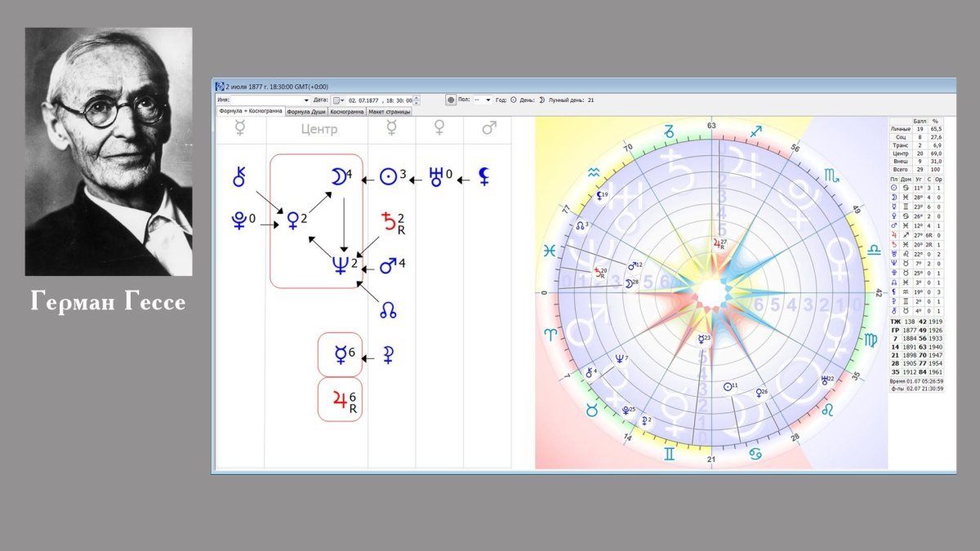
Task: Click the Mercury symbol in the lower box
Action: (340, 354)
